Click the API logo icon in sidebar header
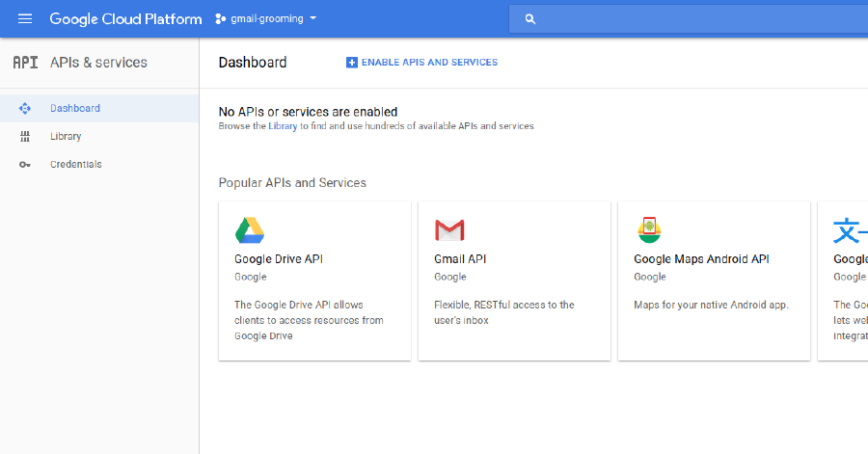Screen dimensions: 868x454 (x=25, y=63)
